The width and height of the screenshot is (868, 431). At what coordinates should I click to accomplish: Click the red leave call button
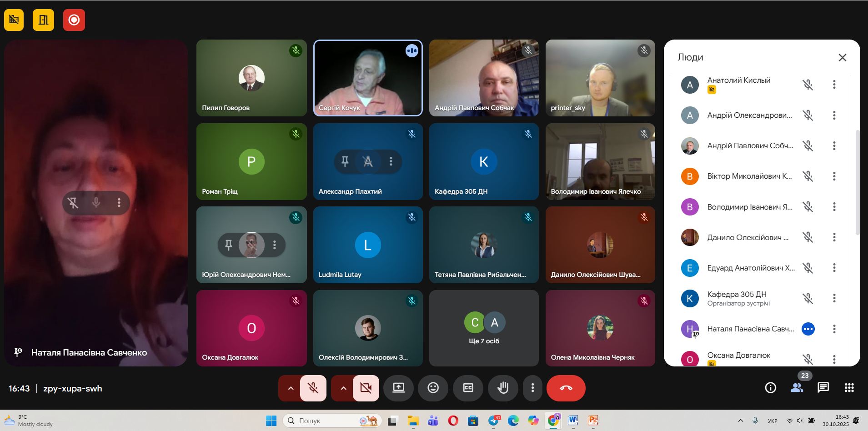point(566,388)
